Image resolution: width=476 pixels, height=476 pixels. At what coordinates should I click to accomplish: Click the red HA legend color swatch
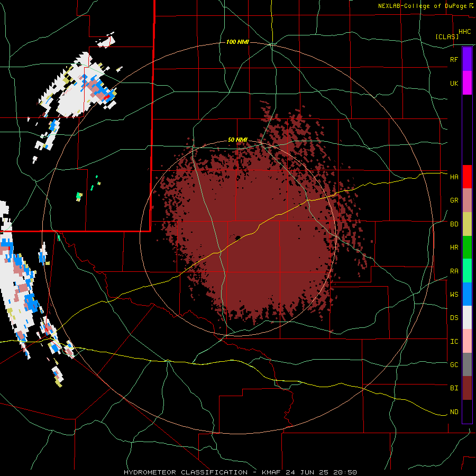click(x=467, y=177)
